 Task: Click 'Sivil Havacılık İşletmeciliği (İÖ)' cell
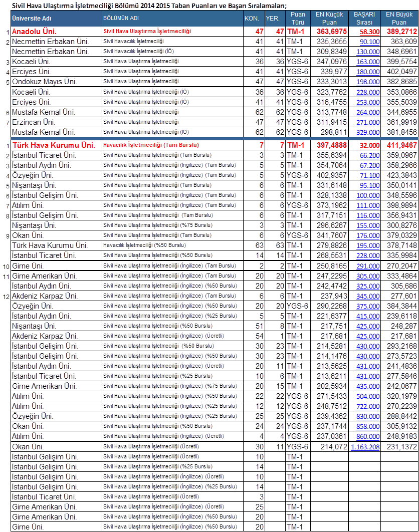[x=172, y=52]
